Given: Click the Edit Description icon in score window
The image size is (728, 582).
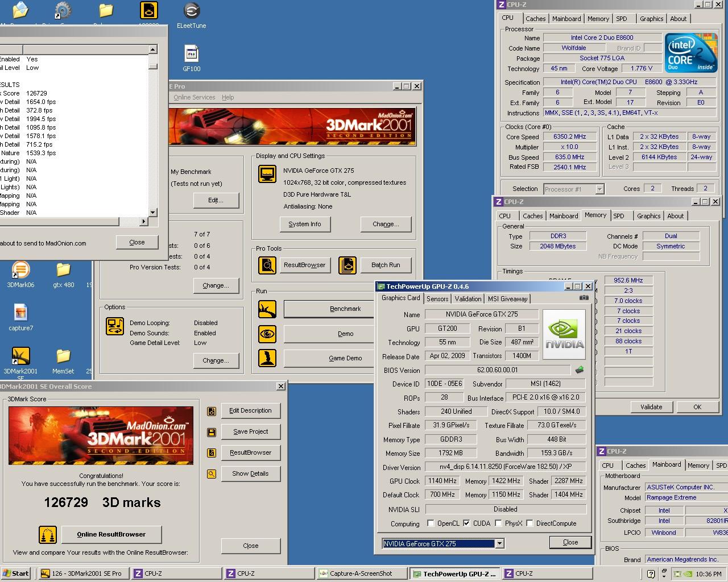Looking at the screenshot, I should 212,411.
